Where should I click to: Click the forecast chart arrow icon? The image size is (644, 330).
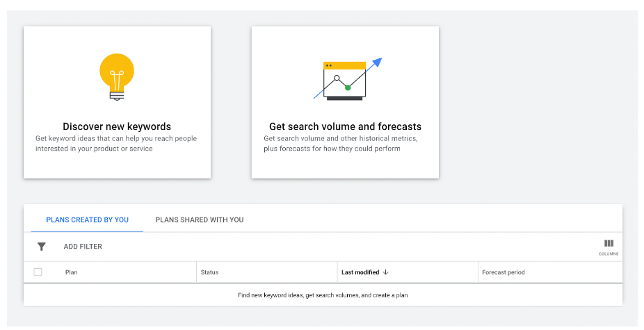pyautogui.click(x=346, y=79)
